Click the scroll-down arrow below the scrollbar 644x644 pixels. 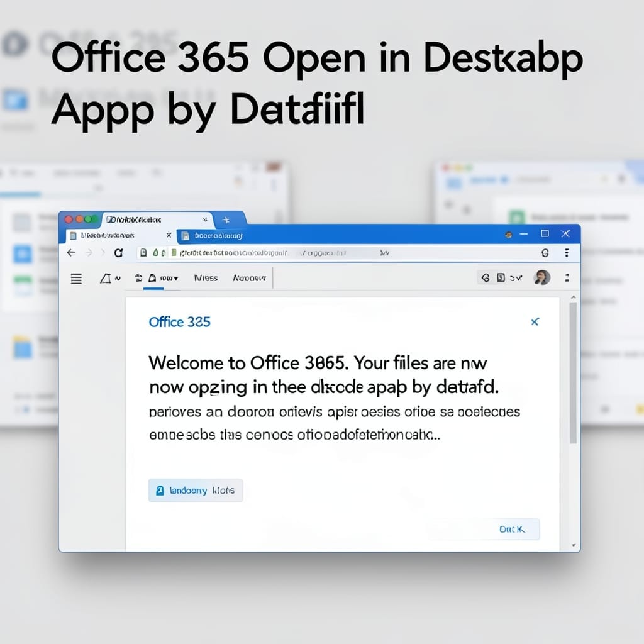[574, 545]
